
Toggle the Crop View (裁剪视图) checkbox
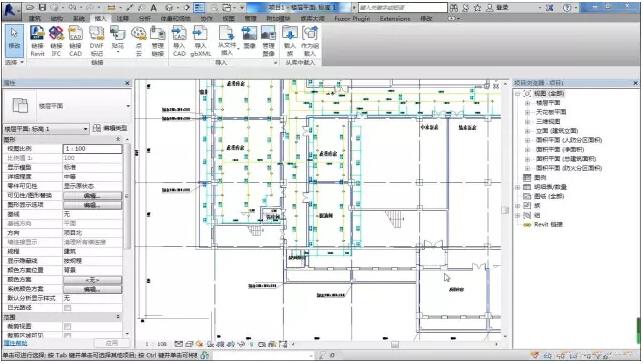tap(68, 327)
